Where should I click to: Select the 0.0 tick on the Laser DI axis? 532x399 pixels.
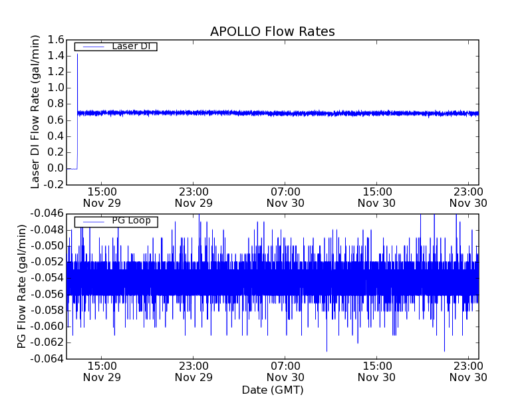point(55,168)
